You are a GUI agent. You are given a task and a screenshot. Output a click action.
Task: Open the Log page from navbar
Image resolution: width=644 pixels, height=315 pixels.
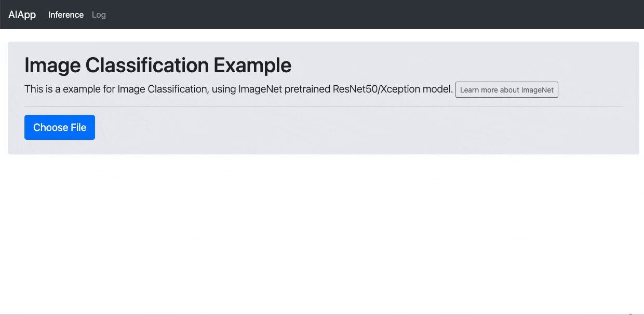(99, 15)
